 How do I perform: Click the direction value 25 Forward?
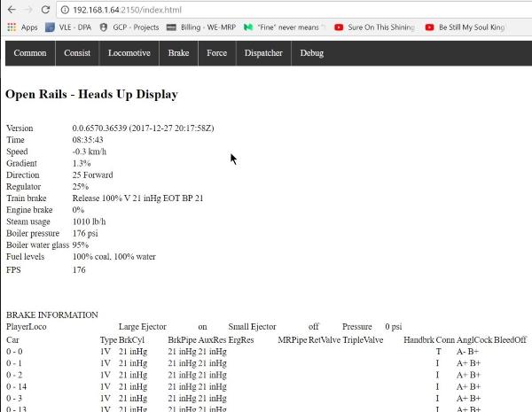pyautogui.click(x=92, y=175)
